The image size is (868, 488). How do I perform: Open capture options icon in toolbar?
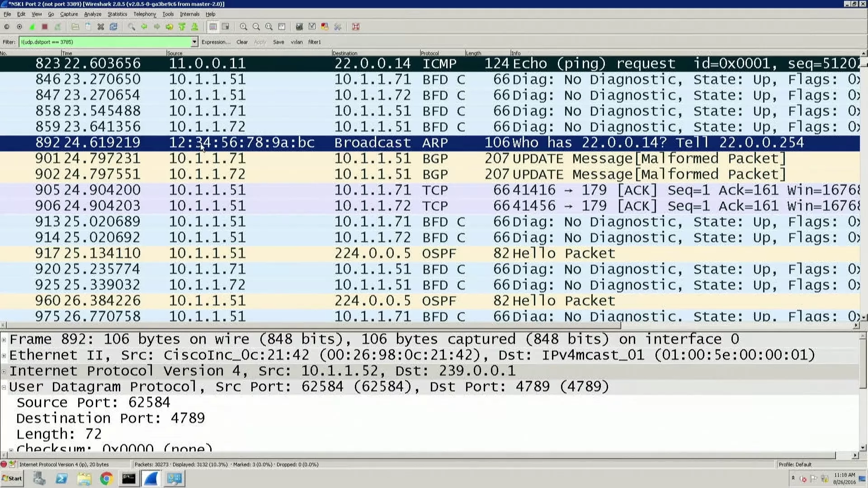click(19, 27)
